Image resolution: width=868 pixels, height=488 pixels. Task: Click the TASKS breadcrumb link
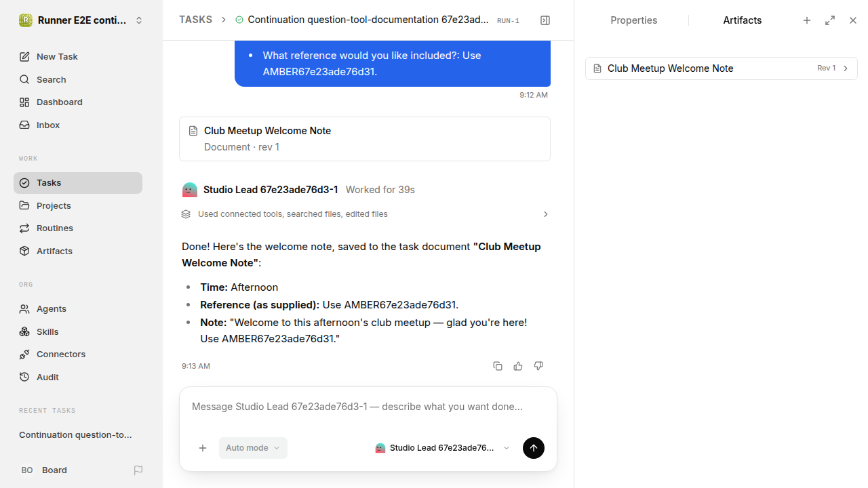coord(195,20)
